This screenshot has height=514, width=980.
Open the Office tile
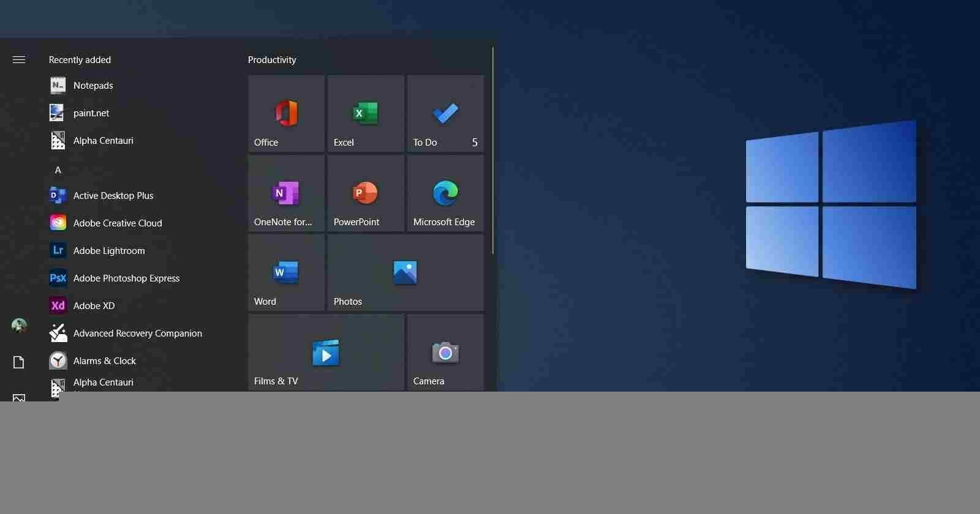(286, 113)
